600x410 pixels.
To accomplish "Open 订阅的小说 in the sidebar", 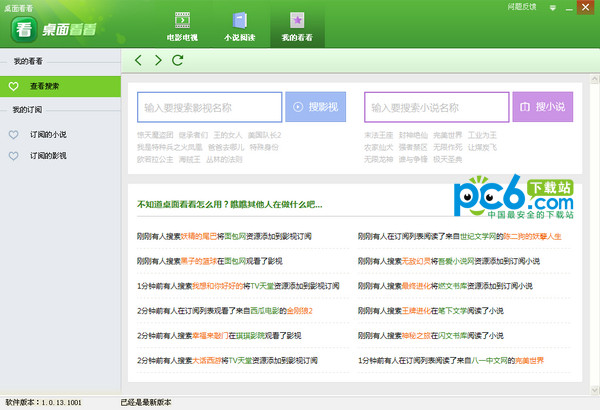I will click(x=48, y=134).
